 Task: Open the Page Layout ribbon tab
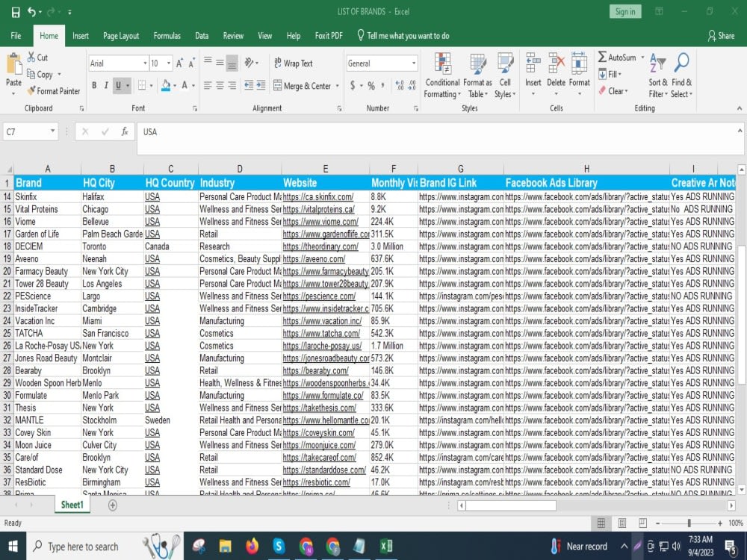point(120,34)
